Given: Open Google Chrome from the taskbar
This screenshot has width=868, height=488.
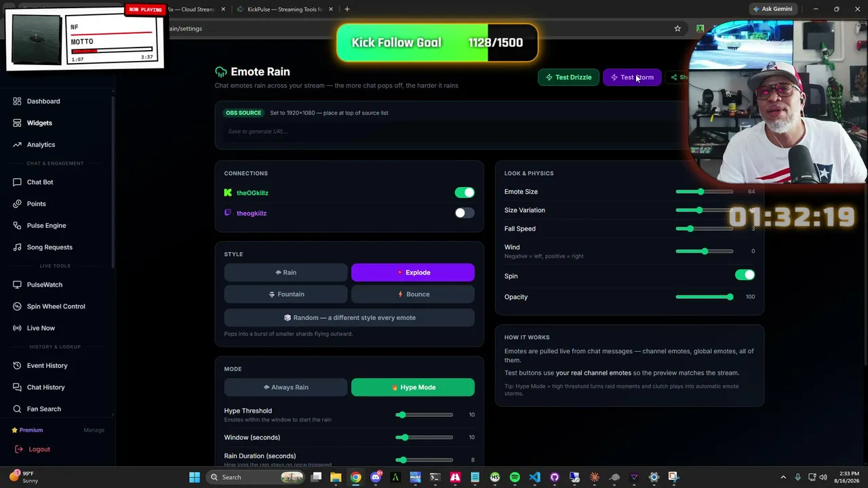Looking at the screenshot, I should (x=355, y=477).
